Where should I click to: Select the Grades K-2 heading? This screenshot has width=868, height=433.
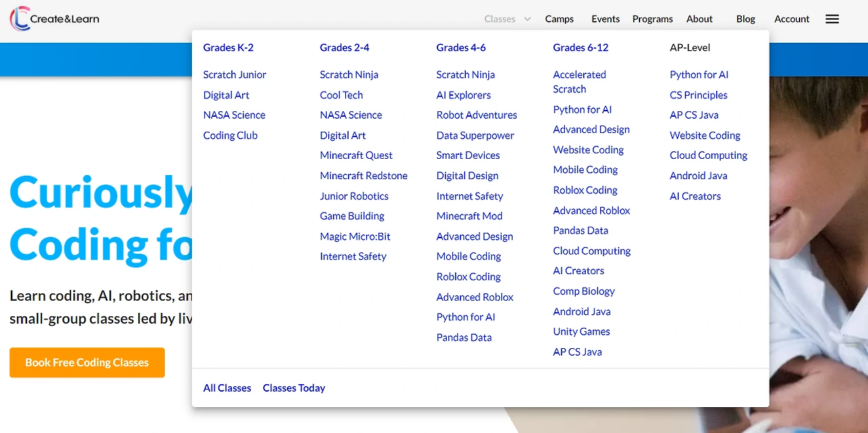point(229,48)
